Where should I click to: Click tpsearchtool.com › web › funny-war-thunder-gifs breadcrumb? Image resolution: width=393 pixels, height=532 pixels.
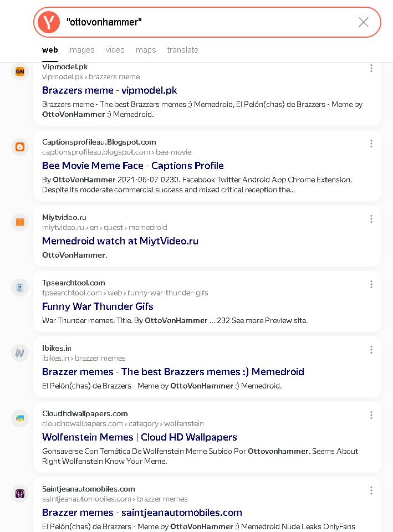(x=125, y=293)
